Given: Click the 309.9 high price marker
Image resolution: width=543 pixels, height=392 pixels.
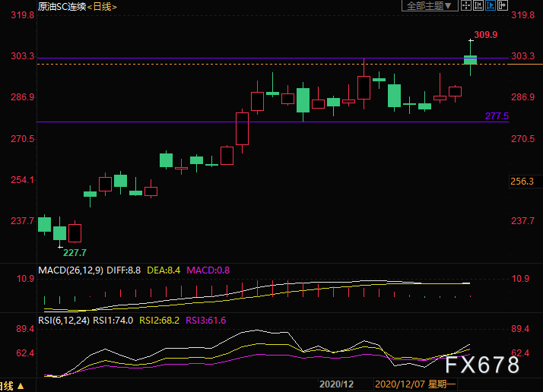Looking at the screenshot, I should (x=485, y=35).
